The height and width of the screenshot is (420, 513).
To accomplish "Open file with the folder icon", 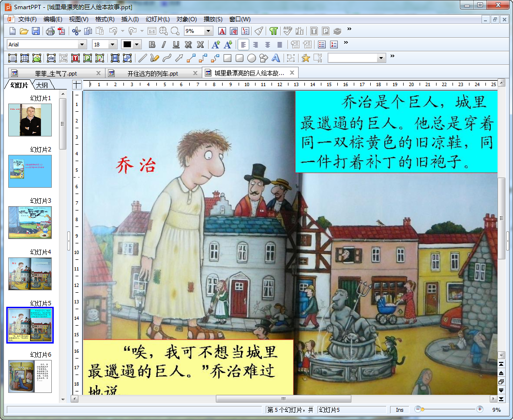I will tap(24, 31).
